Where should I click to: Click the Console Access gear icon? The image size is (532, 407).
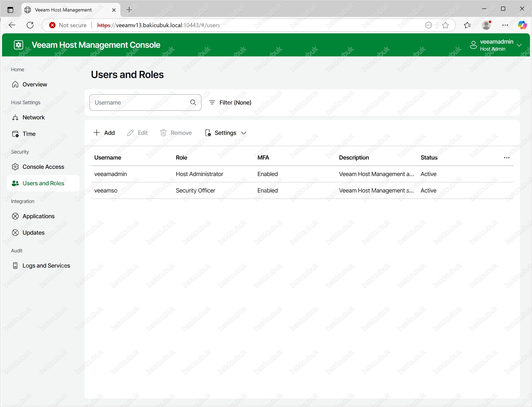click(15, 167)
